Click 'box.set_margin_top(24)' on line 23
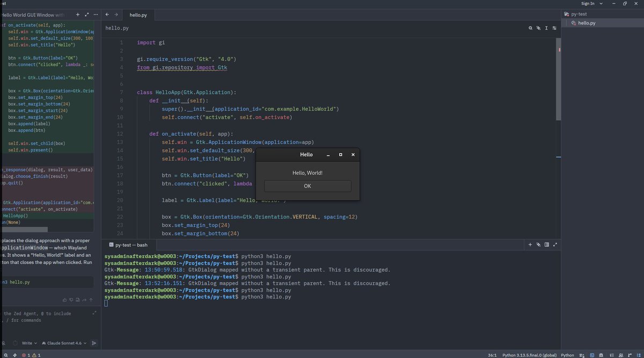The width and height of the screenshot is (644, 358). [196, 225]
